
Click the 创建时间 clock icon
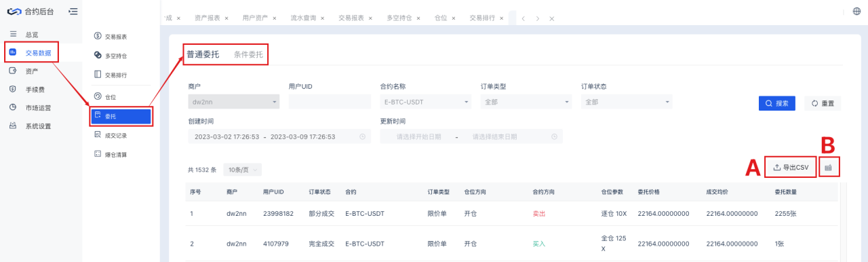point(362,136)
